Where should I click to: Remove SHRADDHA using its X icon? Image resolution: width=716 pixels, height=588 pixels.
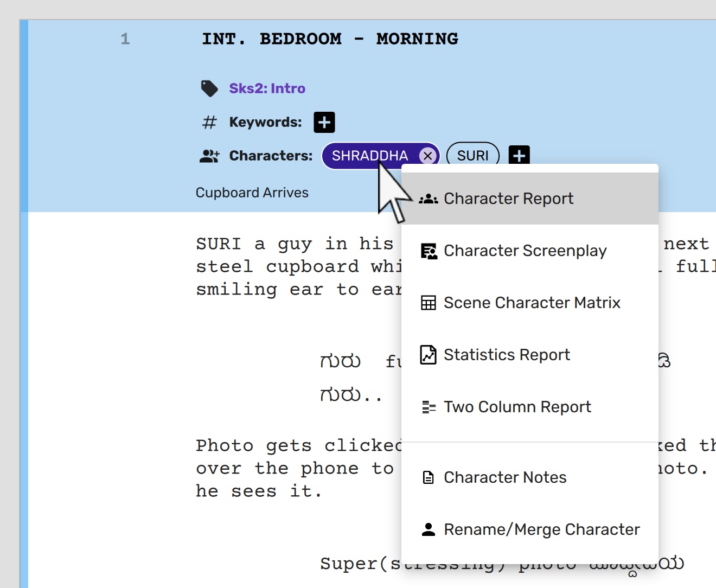[428, 156]
